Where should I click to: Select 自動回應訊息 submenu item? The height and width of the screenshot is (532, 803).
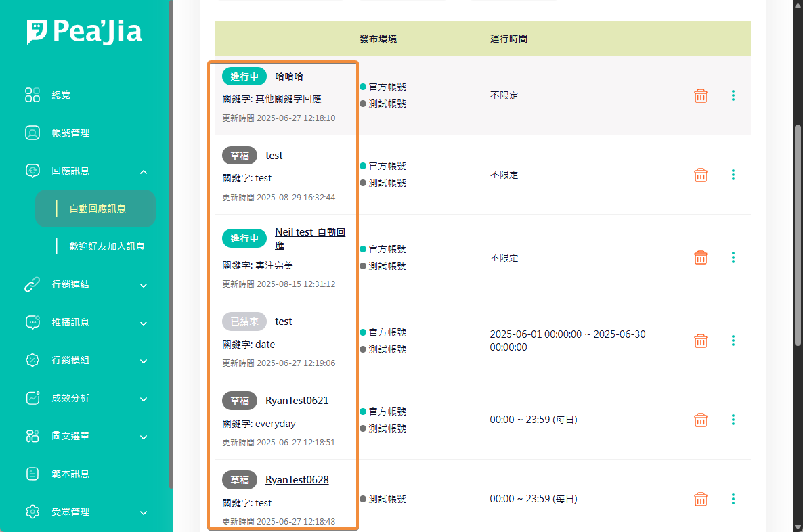(97, 208)
